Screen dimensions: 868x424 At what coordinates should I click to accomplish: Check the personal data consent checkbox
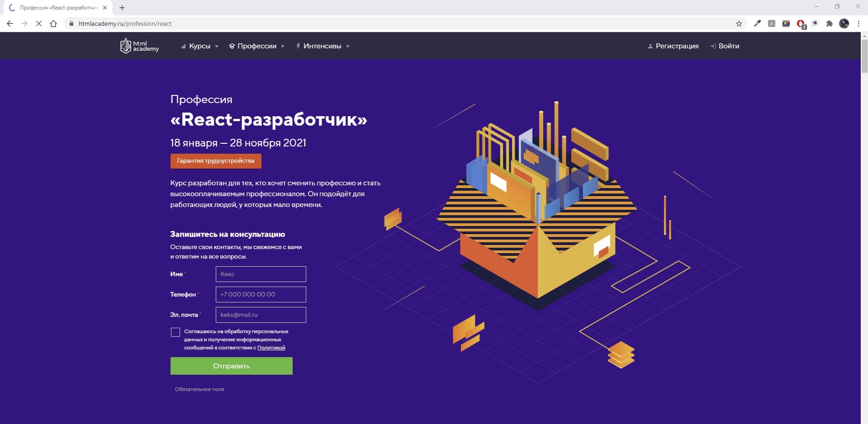[x=175, y=332]
